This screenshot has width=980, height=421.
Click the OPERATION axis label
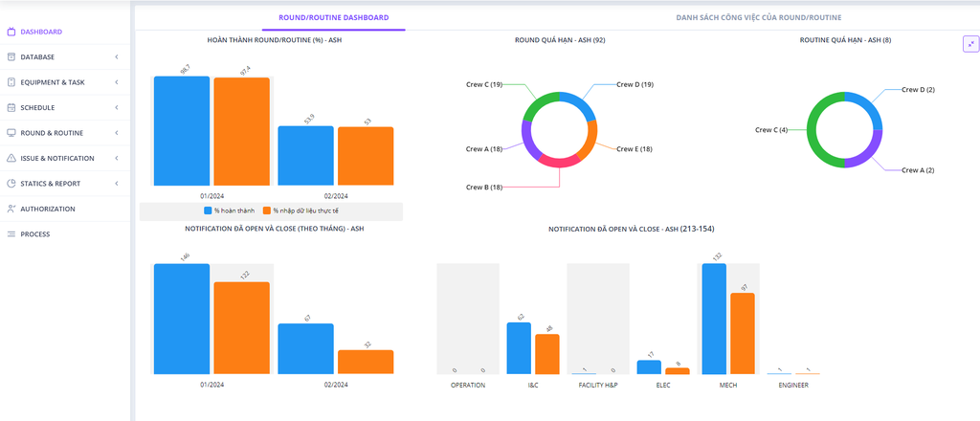(x=468, y=386)
